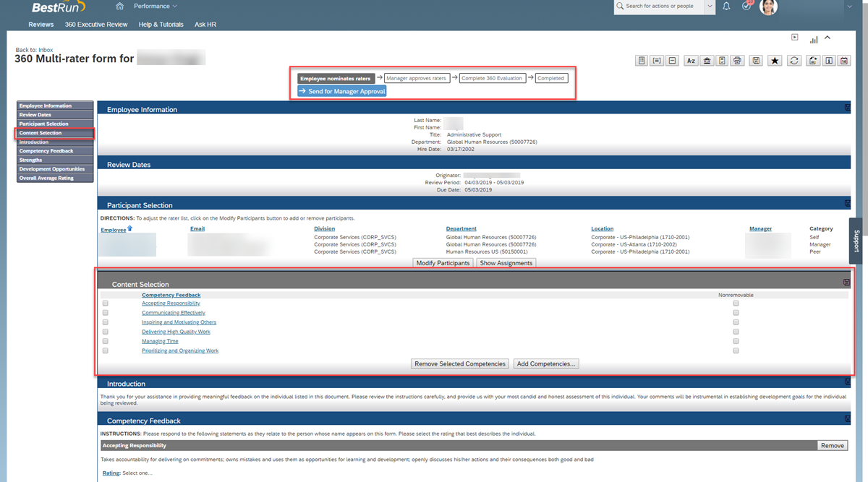The width and height of the screenshot is (868, 482).
Task: Jump to Overall Average Rating in the sidebar
Action: (x=56, y=178)
